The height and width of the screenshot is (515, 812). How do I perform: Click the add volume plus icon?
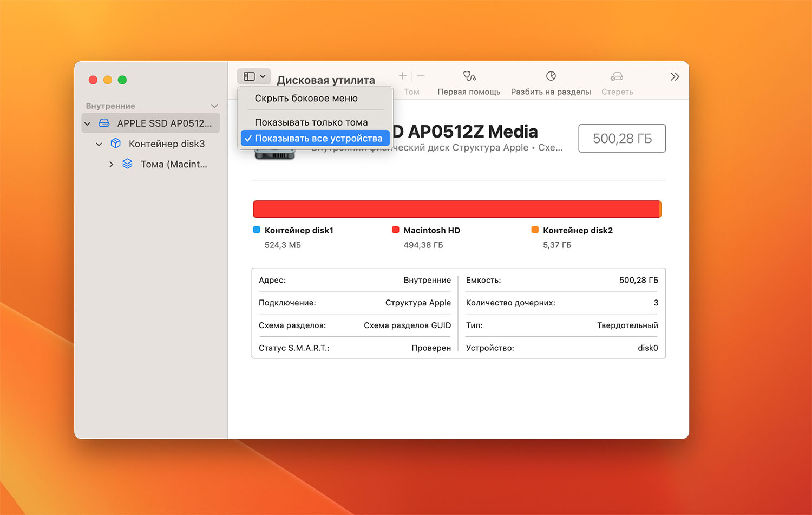[x=402, y=76]
